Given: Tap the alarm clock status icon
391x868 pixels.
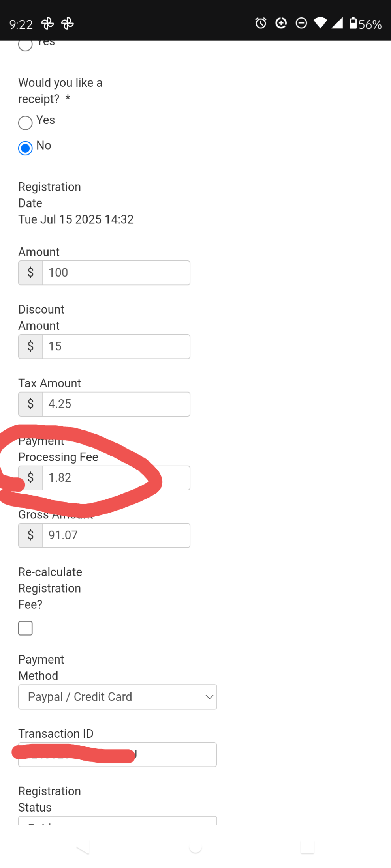Looking at the screenshot, I should [x=261, y=23].
